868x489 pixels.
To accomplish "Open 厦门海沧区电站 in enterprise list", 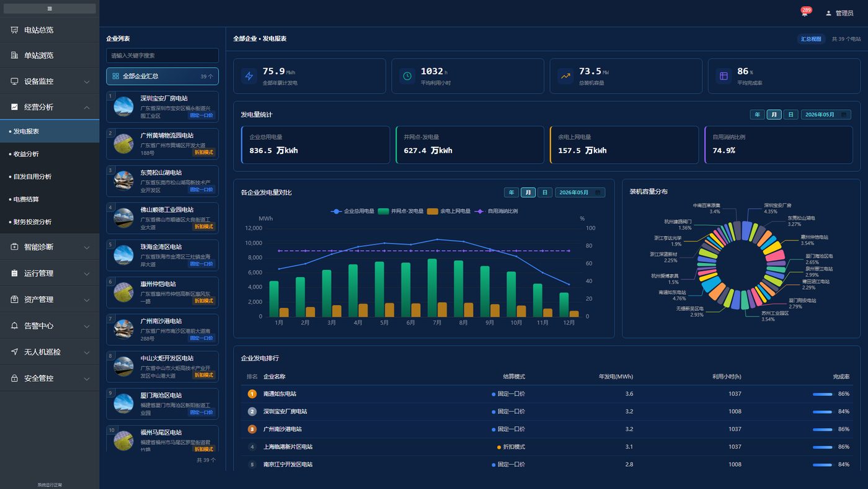I will coord(162,404).
